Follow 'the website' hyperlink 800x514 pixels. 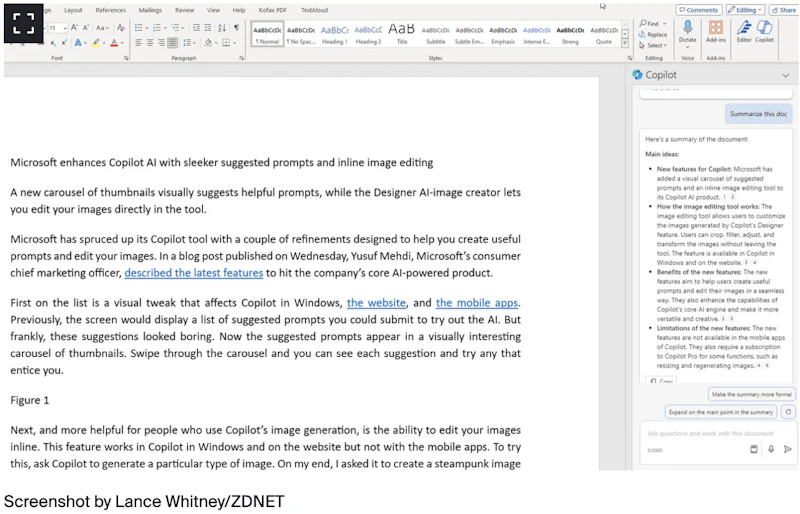point(376,303)
